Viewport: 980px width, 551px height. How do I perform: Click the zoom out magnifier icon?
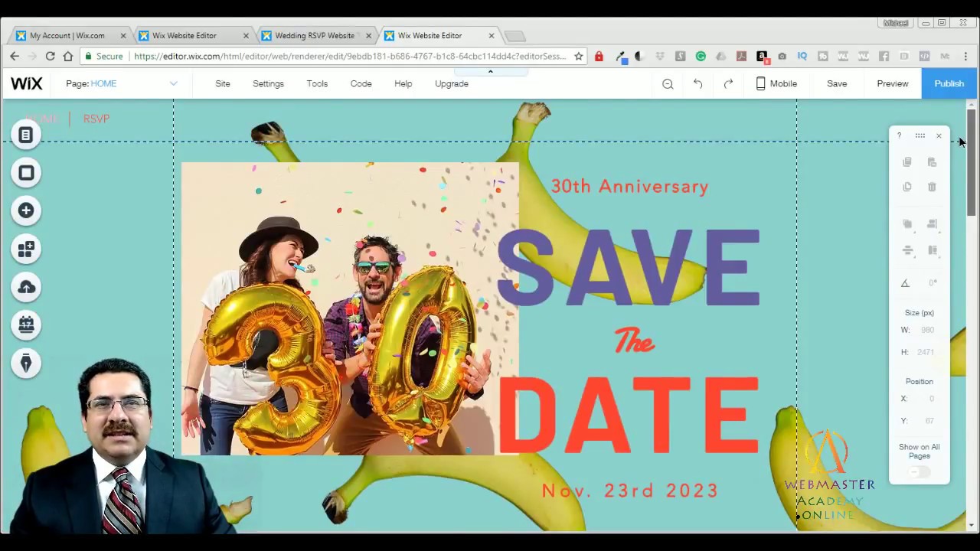pos(668,83)
